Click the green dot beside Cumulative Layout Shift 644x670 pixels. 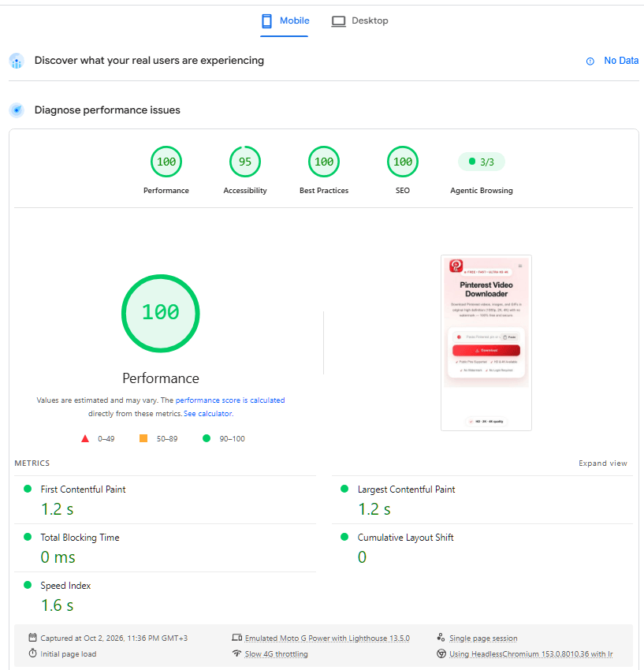(x=344, y=537)
